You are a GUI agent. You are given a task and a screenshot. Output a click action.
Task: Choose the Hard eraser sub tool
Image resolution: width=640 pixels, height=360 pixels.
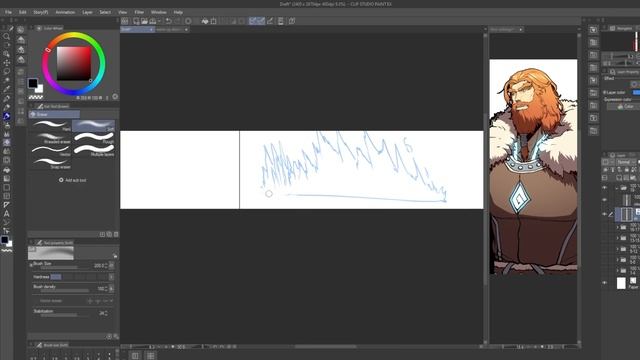pyautogui.click(x=51, y=126)
